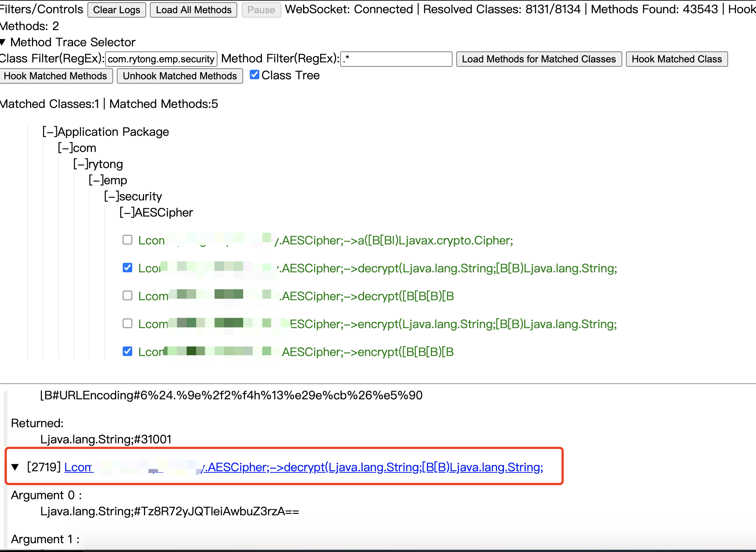Edit the Class Filter regex field

[161, 59]
